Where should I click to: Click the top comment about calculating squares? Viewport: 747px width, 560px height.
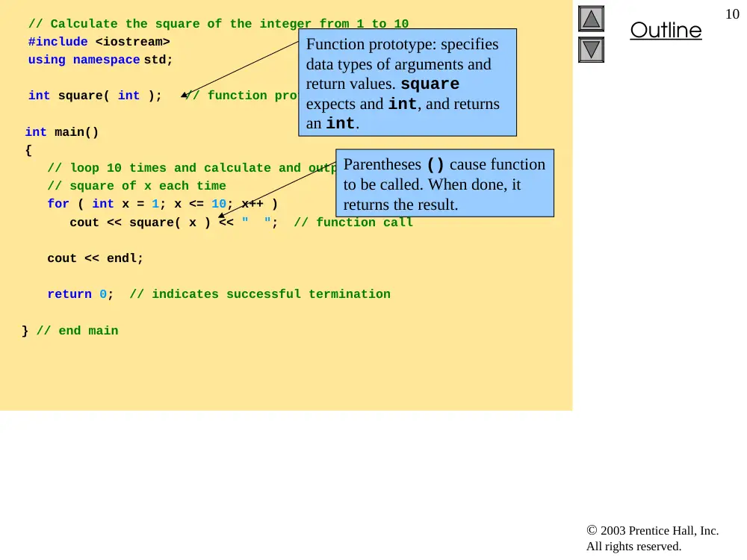coord(218,24)
